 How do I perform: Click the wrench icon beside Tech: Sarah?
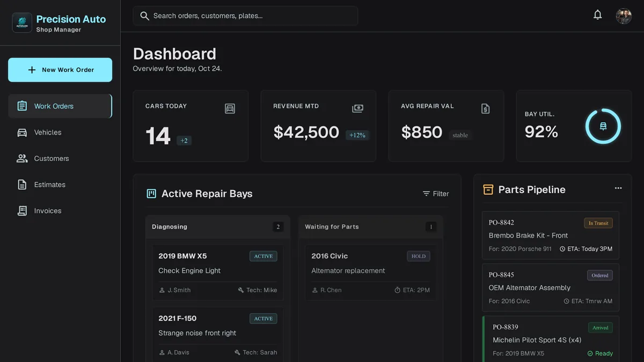click(238, 352)
